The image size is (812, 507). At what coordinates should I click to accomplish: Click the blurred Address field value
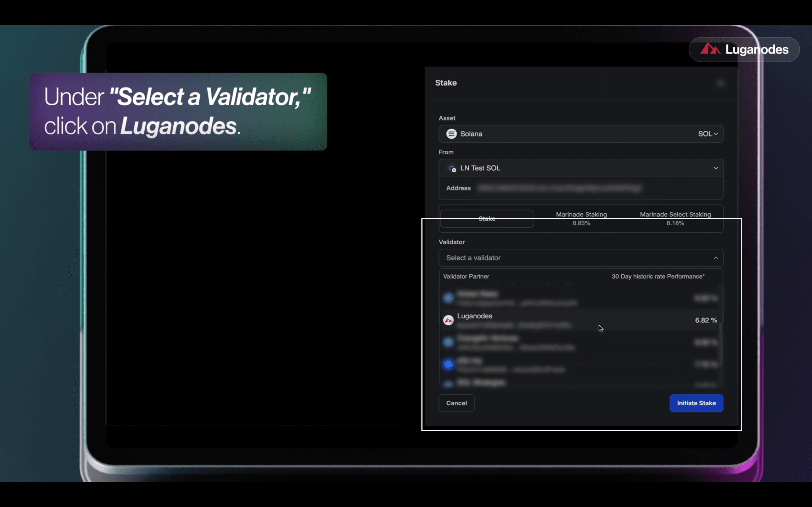pos(560,188)
